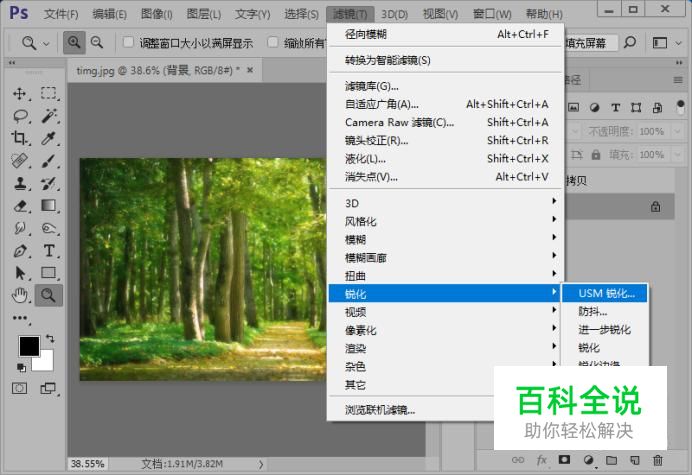Select the Eyedropper tool

tap(49, 138)
